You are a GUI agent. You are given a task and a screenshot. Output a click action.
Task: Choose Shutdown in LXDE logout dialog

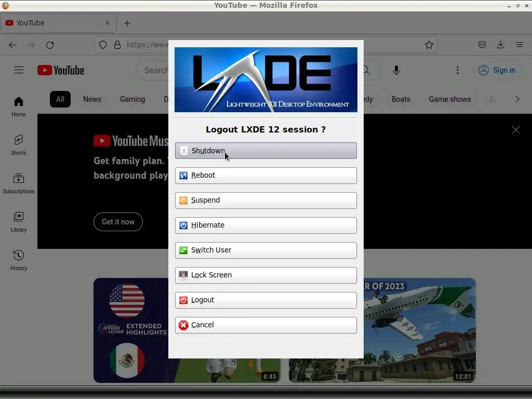(x=265, y=151)
